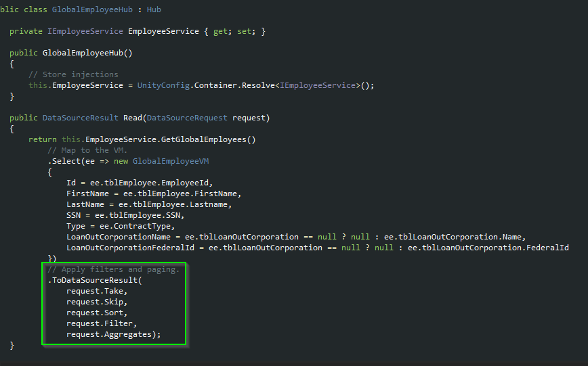Click the GlobalEmployeeHub() constructor declaration
The height and width of the screenshot is (366, 588).
tap(87, 53)
